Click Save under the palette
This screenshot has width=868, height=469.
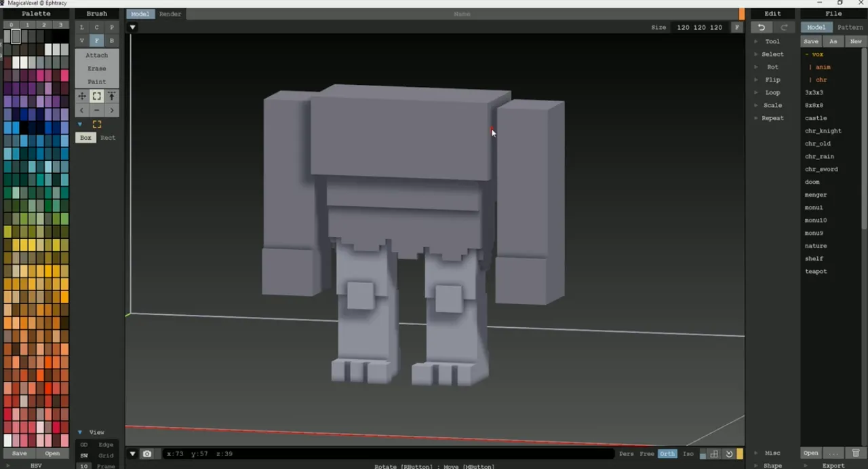click(19, 453)
